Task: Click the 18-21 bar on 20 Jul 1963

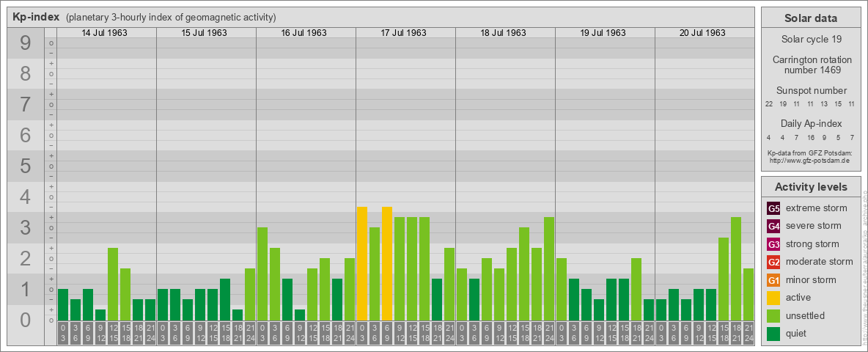Action: click(x=736, y=269)
